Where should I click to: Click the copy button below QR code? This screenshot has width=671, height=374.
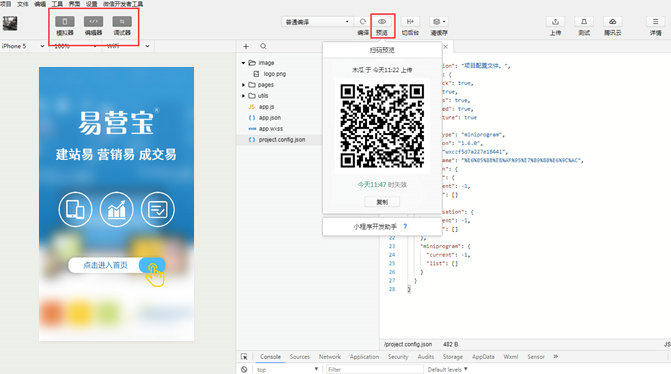[x=382, y=202]
